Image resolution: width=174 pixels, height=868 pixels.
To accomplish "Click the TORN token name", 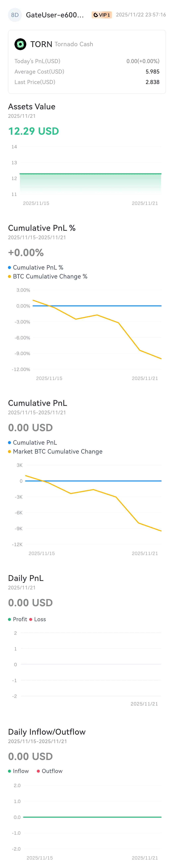I will point(41,44).
